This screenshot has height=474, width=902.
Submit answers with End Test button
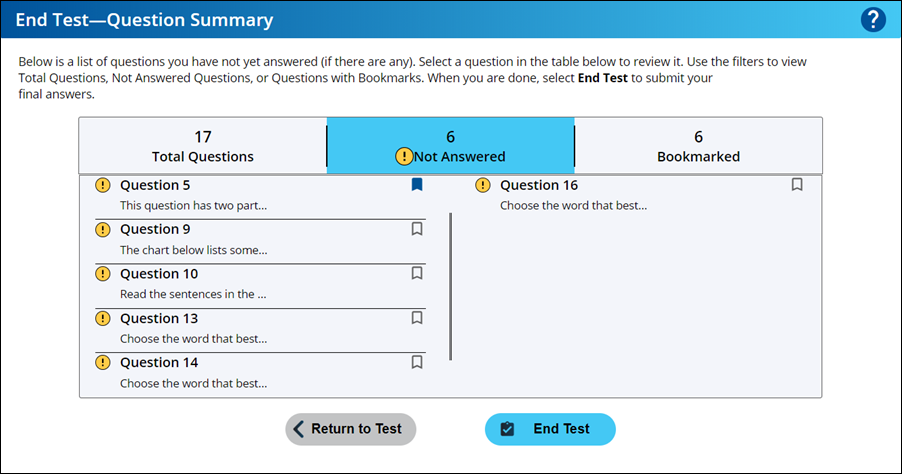pyautogui.click(x=551, y=429)
